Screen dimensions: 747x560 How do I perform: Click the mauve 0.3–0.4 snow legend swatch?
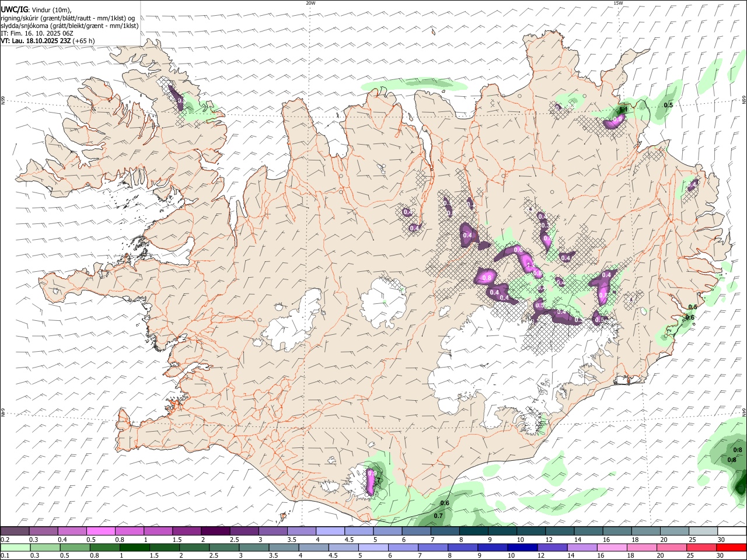point(43,531)
